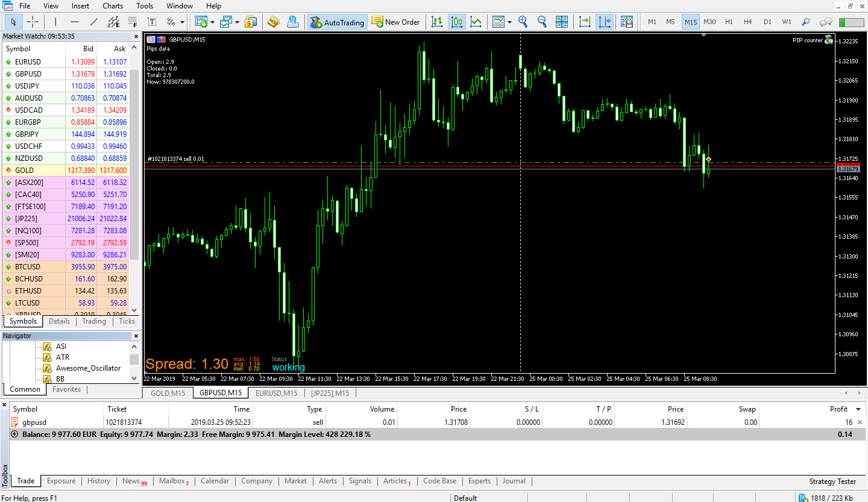Image resolution: width=868 pixels, height=502 pixels.
Task: Open the Profit column dropdown arrow
Action: pos(858,409)
